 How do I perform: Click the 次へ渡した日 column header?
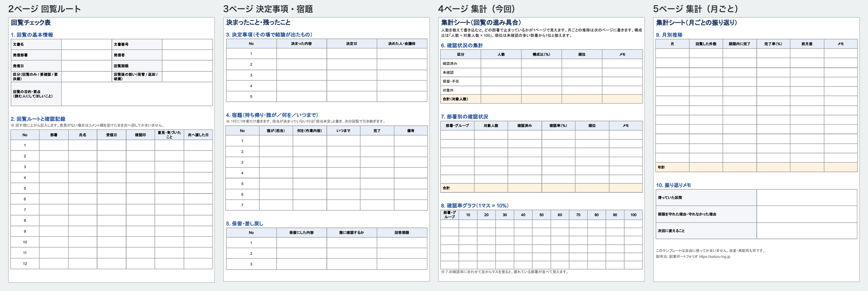point(198,135)
